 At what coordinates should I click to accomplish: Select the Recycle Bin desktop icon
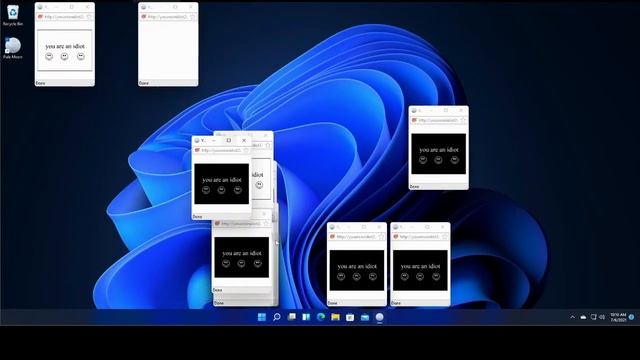[13, 16]
